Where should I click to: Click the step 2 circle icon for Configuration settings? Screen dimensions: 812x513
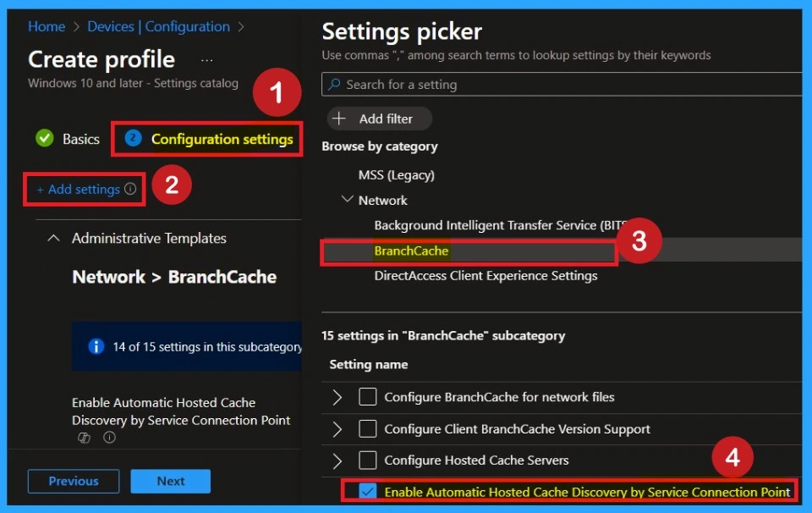pyautogui.click(x=133, y=139)
